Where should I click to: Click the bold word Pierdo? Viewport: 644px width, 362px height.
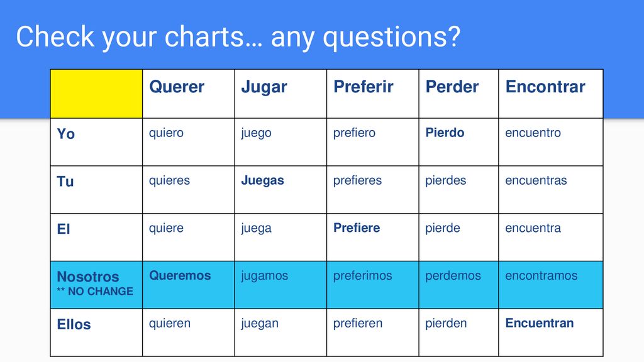tap(445, 133)
